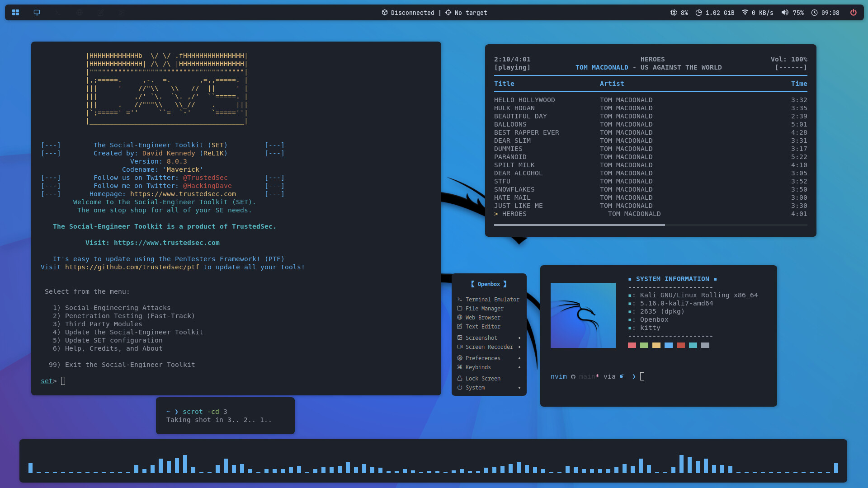Select Terminal Emulator in Openbox menu
868x488 pixels.
[489, 300]
